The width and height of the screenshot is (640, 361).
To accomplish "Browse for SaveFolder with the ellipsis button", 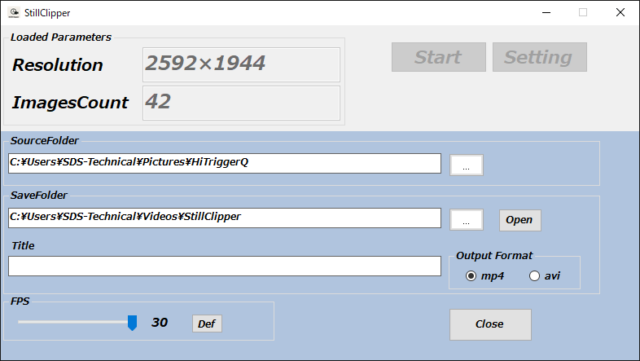I will pyautogui.click(x=466, y=220).
